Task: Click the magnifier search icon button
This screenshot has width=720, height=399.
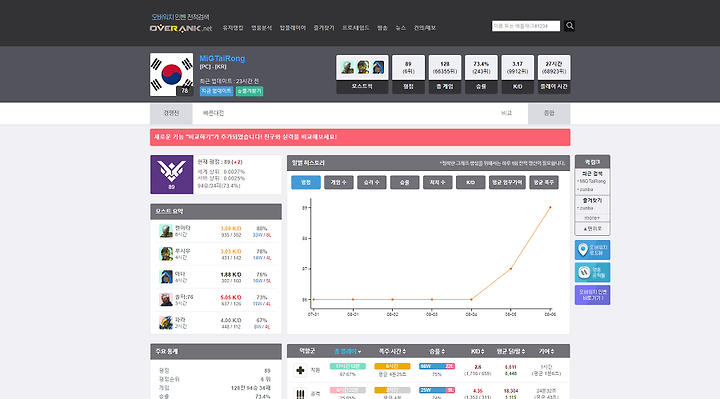Action: [x=569, y=26]
